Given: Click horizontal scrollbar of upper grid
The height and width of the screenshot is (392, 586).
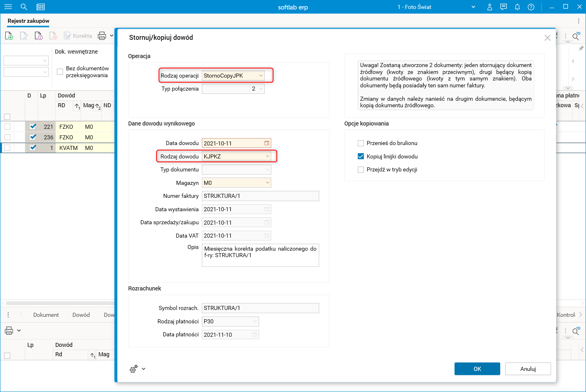Looking at the screenshot, I should pyautogui.click(x=60, y=303).
